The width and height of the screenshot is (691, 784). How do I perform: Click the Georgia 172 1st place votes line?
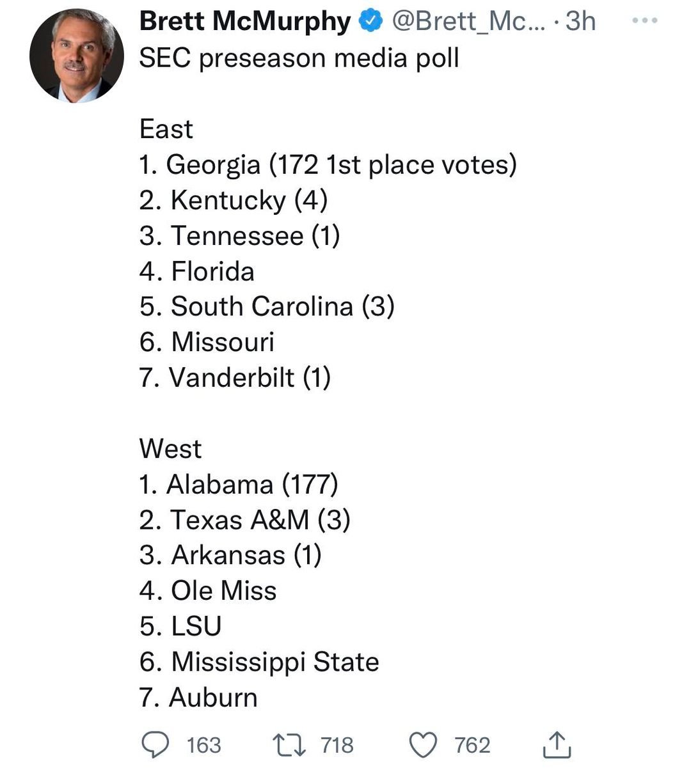pyautogui.click(x=328, y=165)
